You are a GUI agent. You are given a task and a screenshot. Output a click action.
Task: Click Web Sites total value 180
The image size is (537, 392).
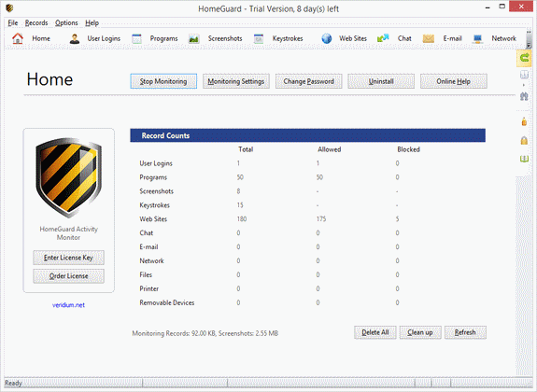242,219
